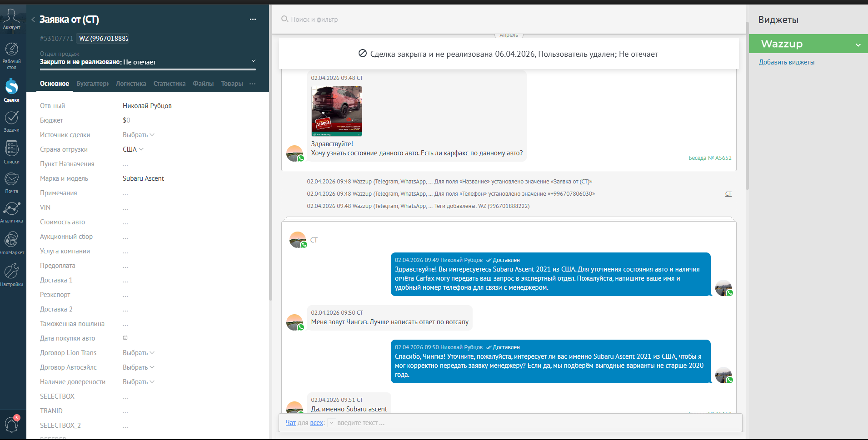Switch to the Файлы tab
This screenshot has width=868, height=440.
pyautogui.click(x=203, y=84)
